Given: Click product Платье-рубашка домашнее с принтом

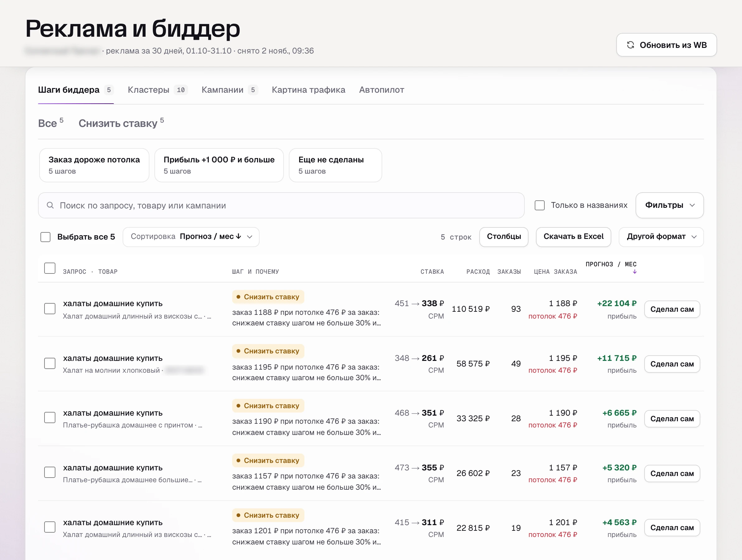Looking at the screenshot, I should (x=128, y=425).
